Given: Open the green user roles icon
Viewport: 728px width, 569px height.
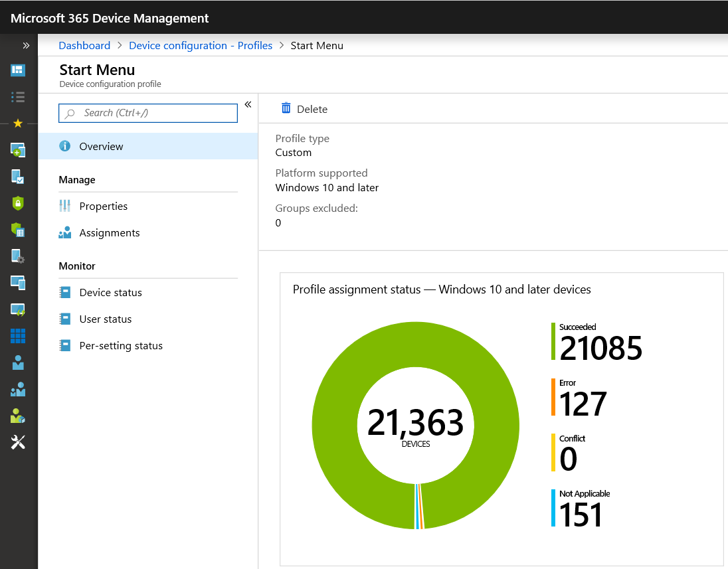Looking at the screenshot, I should click(x=18, y=416).
